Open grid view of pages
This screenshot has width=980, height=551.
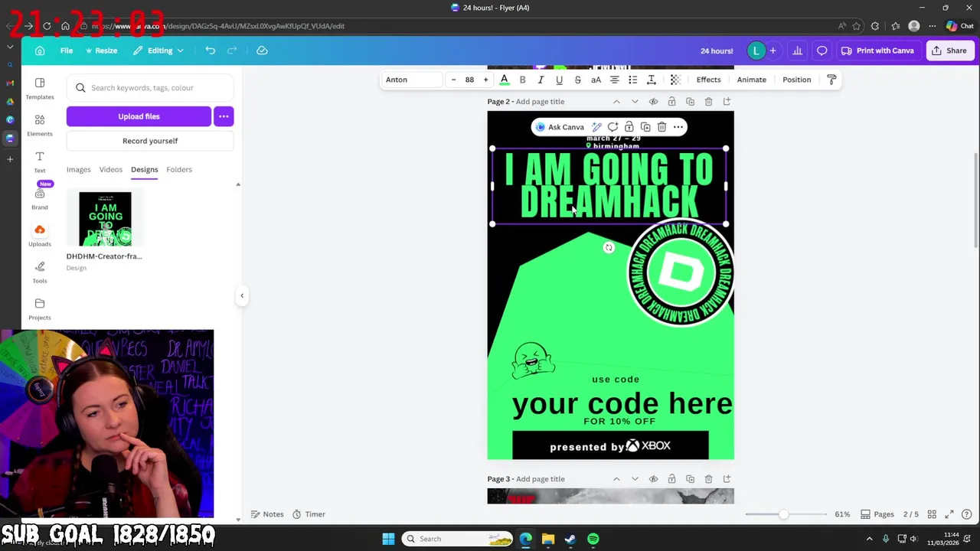click(932, 514)
